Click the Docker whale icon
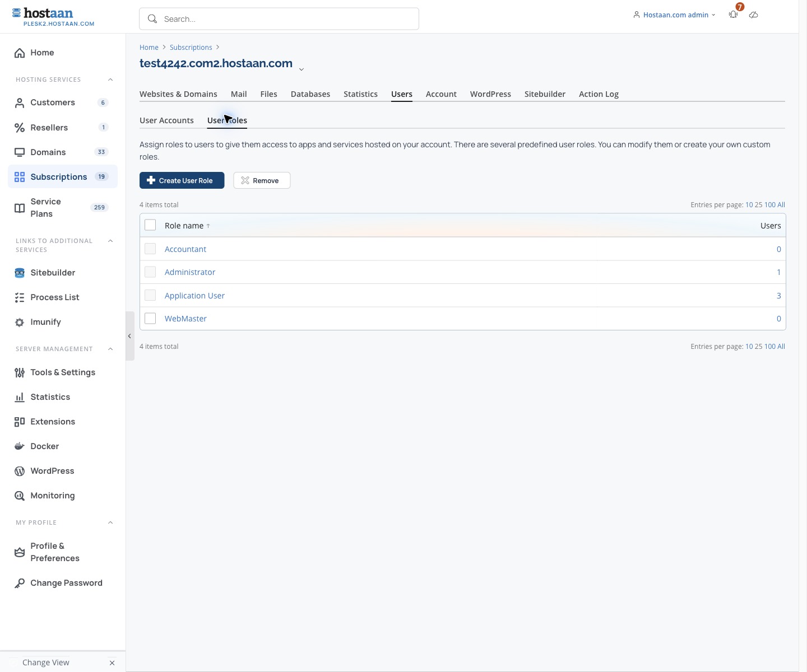This screenshot has height=672, width=807. [20, 446]
